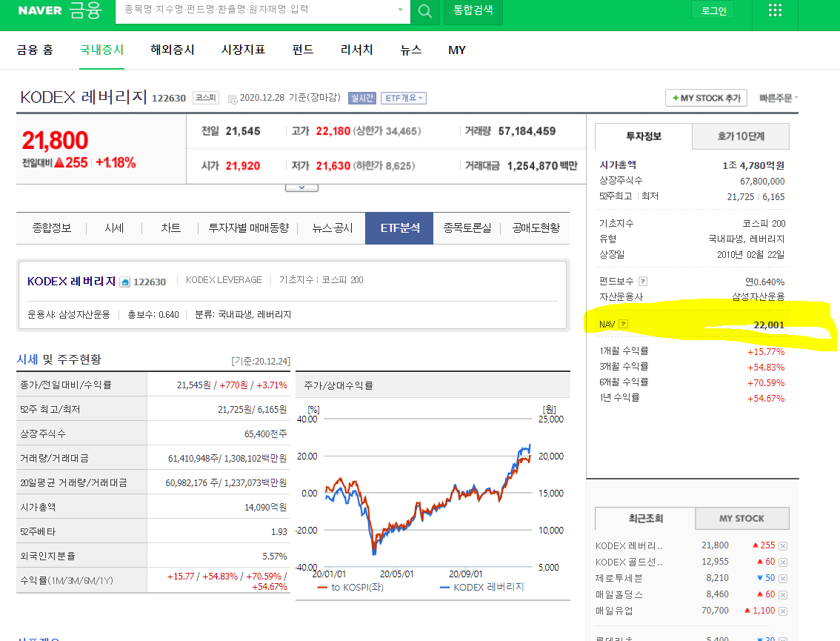Click the 로그인 button
Viewport: 840px width, 641px height.
coord(713,10)
